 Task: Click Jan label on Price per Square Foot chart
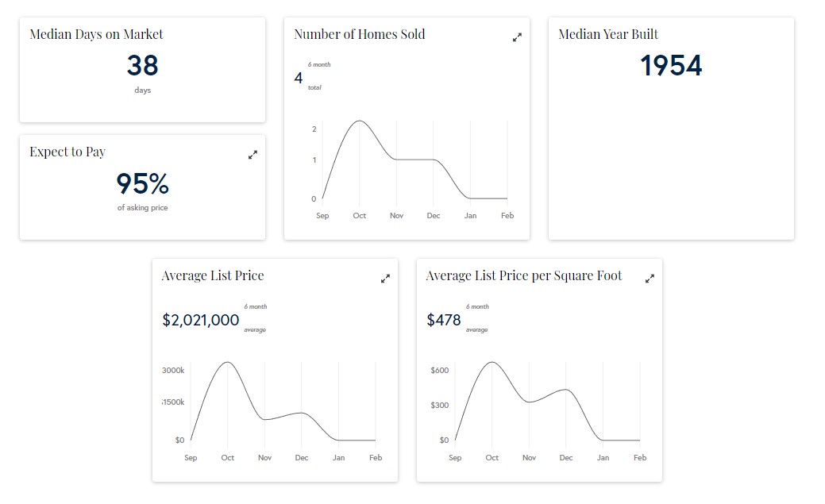coord(603,457)
